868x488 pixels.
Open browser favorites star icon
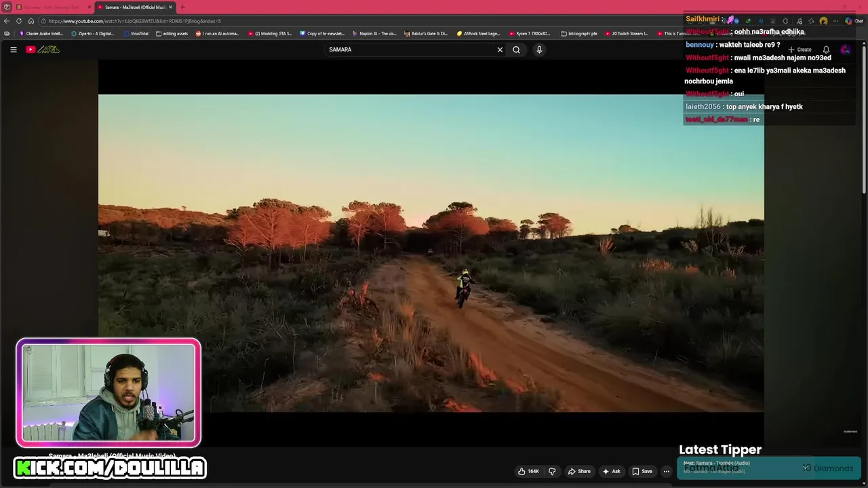point(811,21)
